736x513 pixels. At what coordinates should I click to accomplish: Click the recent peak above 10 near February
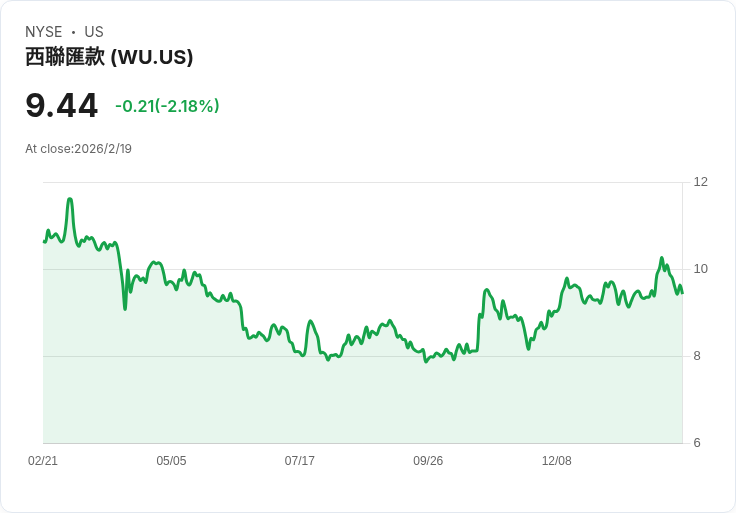[x=662, y=258]
